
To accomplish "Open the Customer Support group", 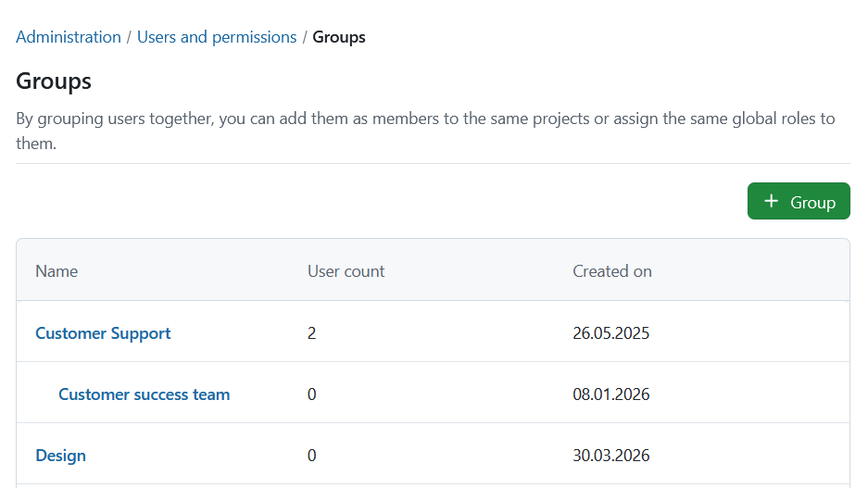I will (x=103, y=333).
